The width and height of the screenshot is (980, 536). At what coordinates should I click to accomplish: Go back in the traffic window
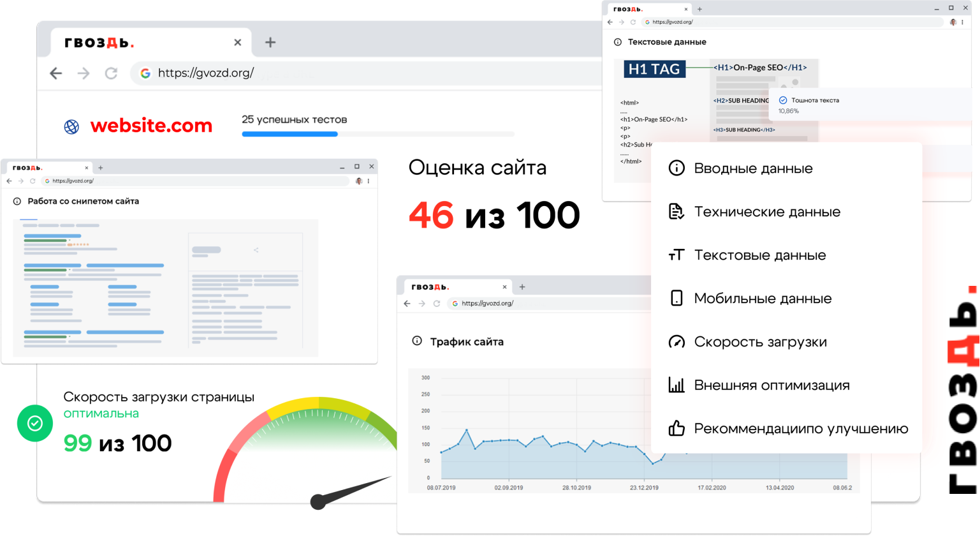pyautogui.click(x=407, y=304)
